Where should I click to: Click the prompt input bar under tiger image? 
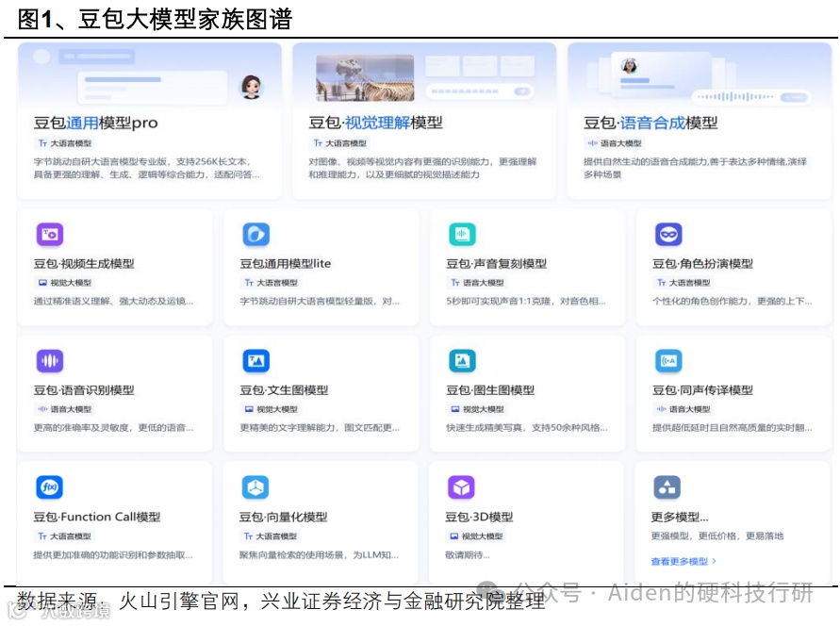point(481,91)
